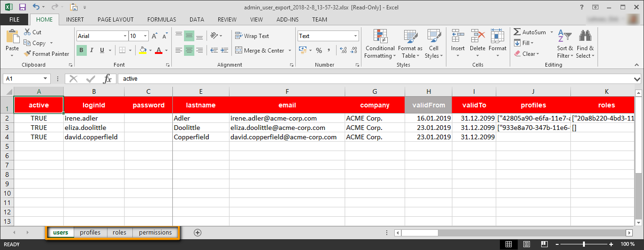This screenshot has width=644, height=250.
Task: Open Conditional Formatting menu
Action: pyautogui.click(x=380, y=45)
